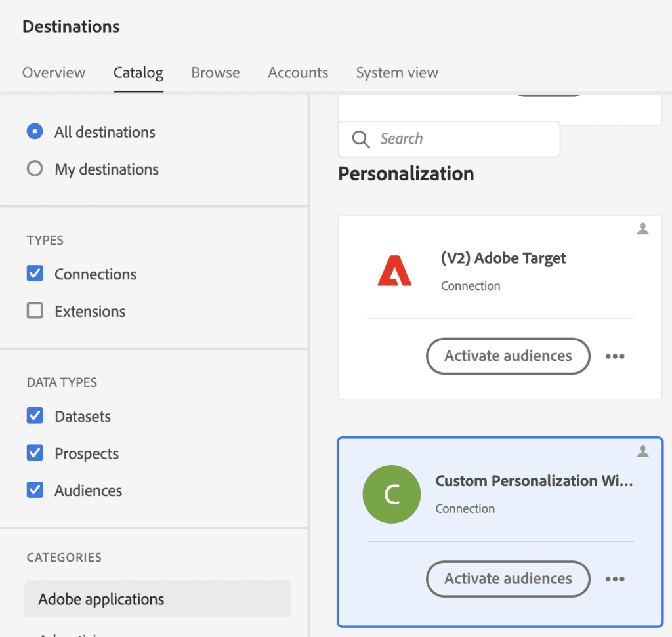Uncheck the Datasets checkbox

coord(35,415)
